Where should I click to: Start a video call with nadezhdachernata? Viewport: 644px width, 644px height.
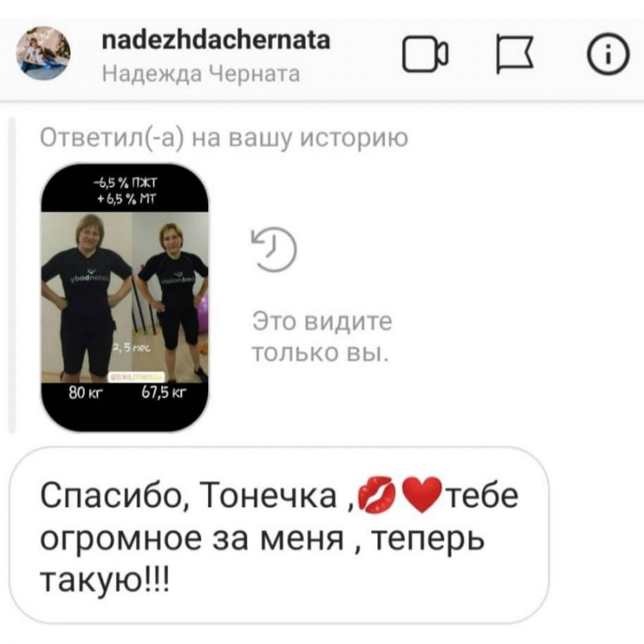click(424, 54)
